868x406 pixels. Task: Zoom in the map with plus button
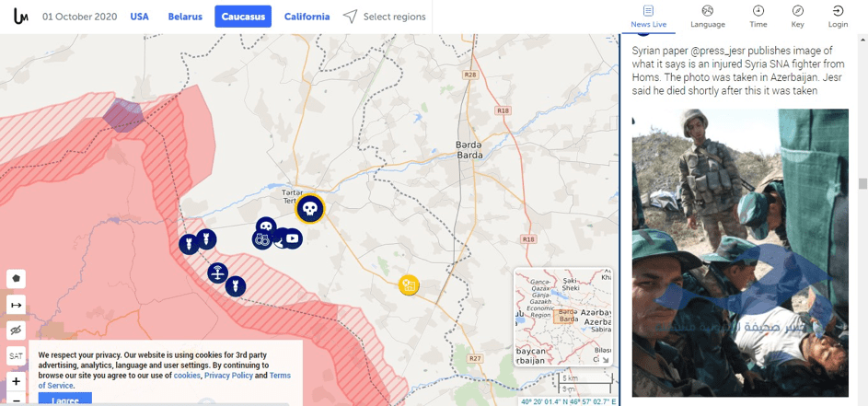(x=16, y=381)
